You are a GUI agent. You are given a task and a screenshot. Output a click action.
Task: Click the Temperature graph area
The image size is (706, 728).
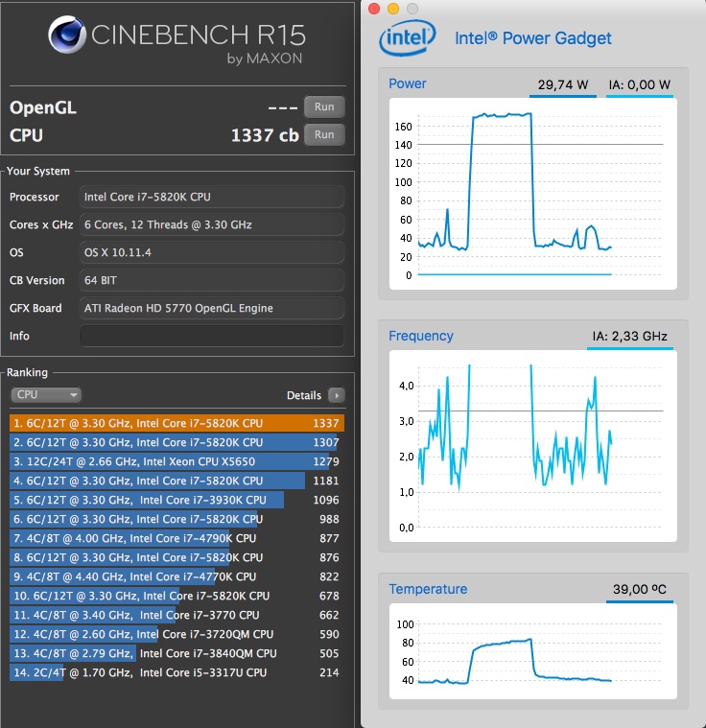532,651
